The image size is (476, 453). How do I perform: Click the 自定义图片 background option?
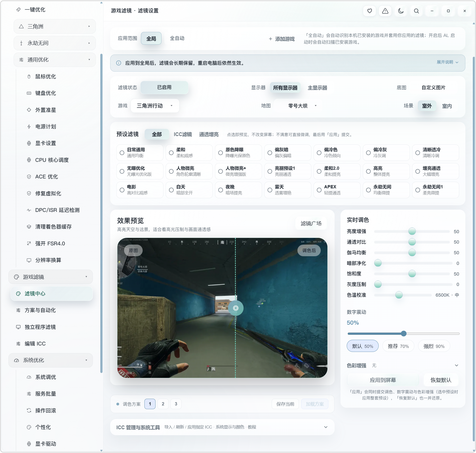click(x=433, y=88)
